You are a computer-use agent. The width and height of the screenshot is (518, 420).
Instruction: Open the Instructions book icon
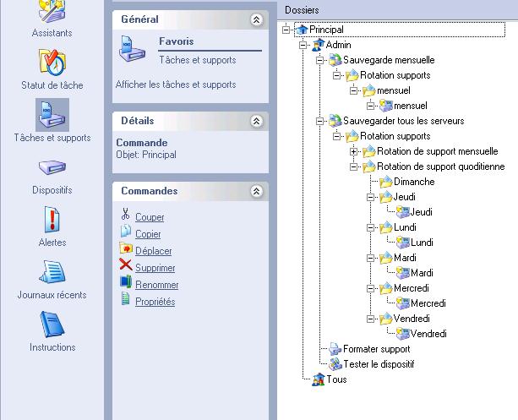point(52,325)
